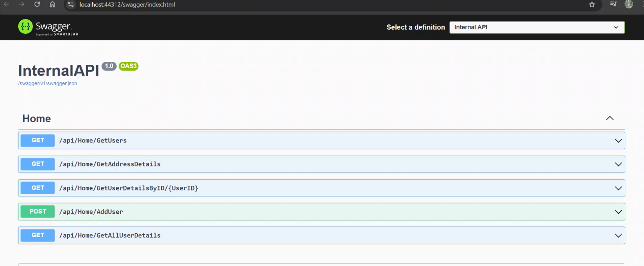Viewport: 644px width, 266px height.
Task: Click the browser address bar URL
Action: [x=127, y=5]
